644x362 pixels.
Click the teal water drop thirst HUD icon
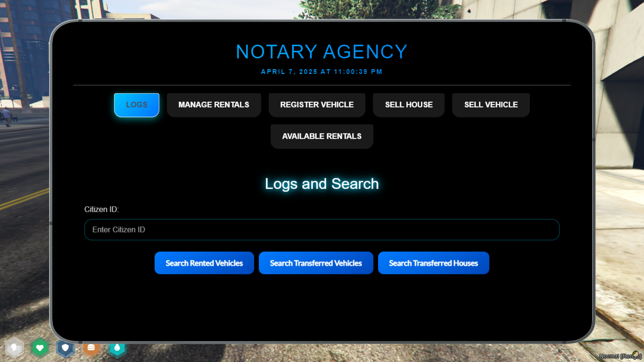point(117,348)
